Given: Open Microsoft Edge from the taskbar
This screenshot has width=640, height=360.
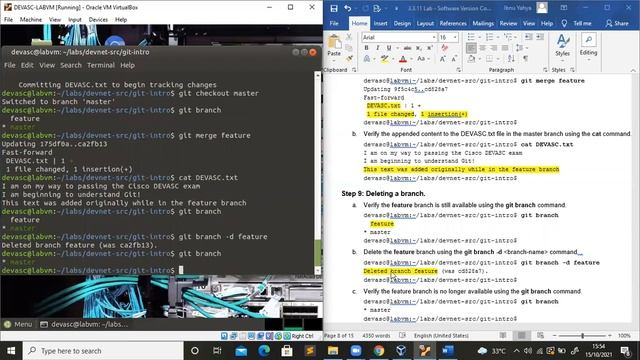Looking at the screenshot, I should tap(264, 351).
